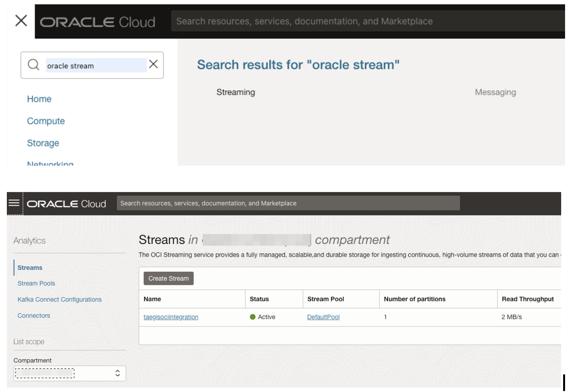Click the "Compartment" field label
This screenshot has width=568, height=392.
point(32,361)
